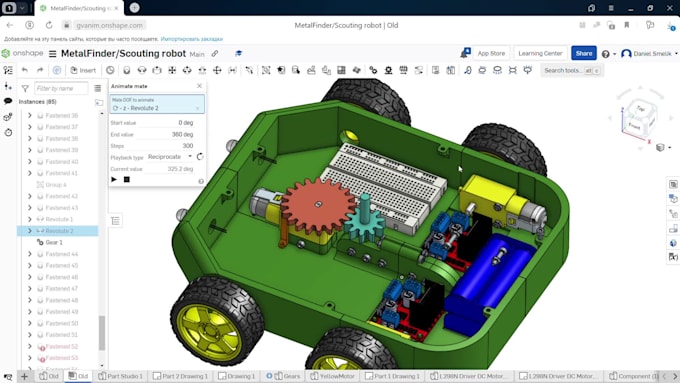Redo the last action in toolbar

[40, 70]
